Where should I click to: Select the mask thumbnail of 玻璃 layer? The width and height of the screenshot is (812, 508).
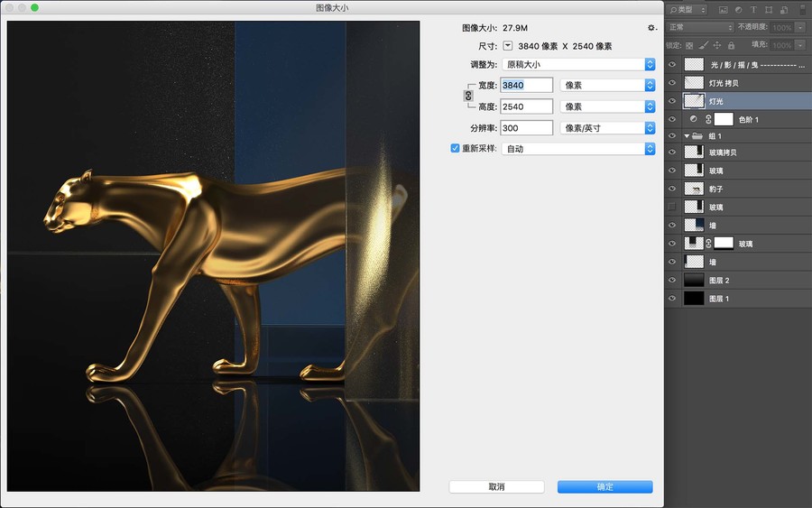724,244
